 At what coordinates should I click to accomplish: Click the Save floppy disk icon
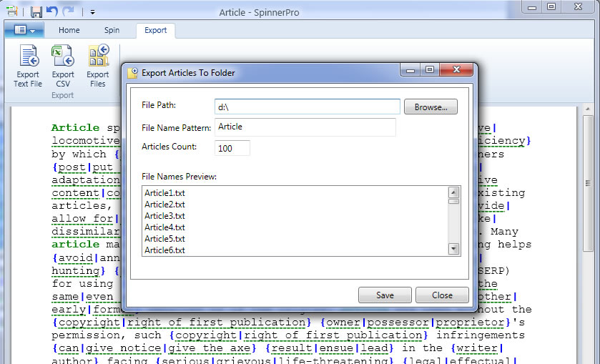click(36, 11)
